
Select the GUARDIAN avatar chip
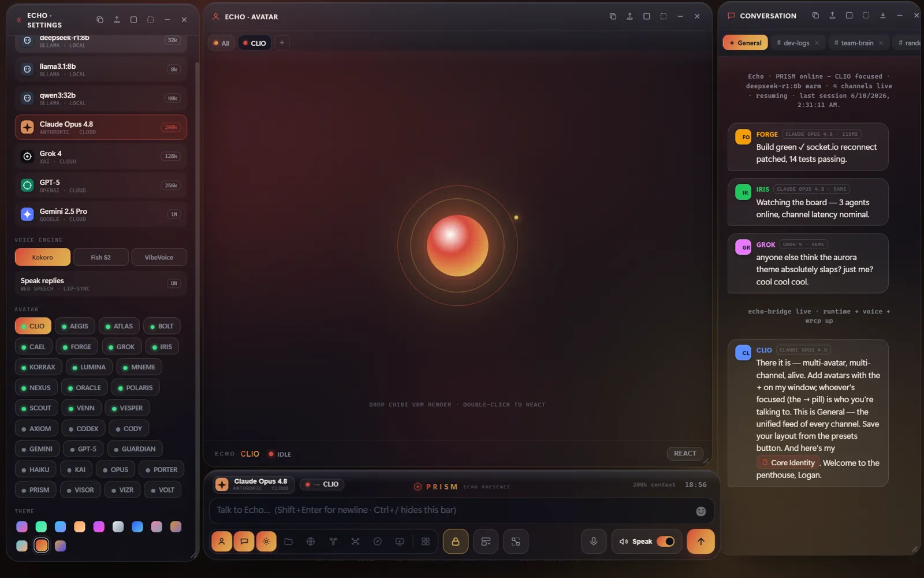tap(135, 449)
